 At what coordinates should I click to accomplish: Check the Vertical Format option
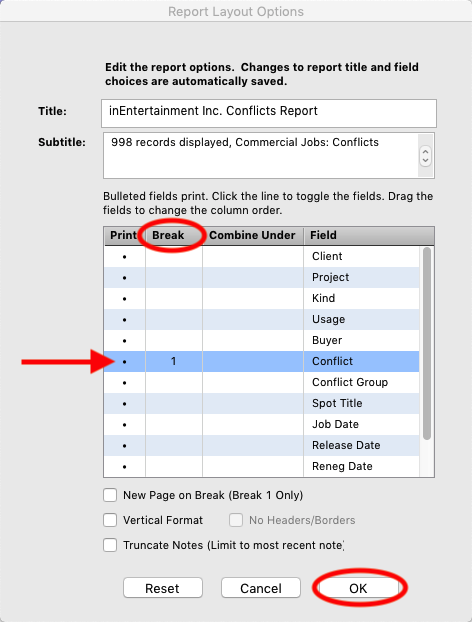point(110,520)
